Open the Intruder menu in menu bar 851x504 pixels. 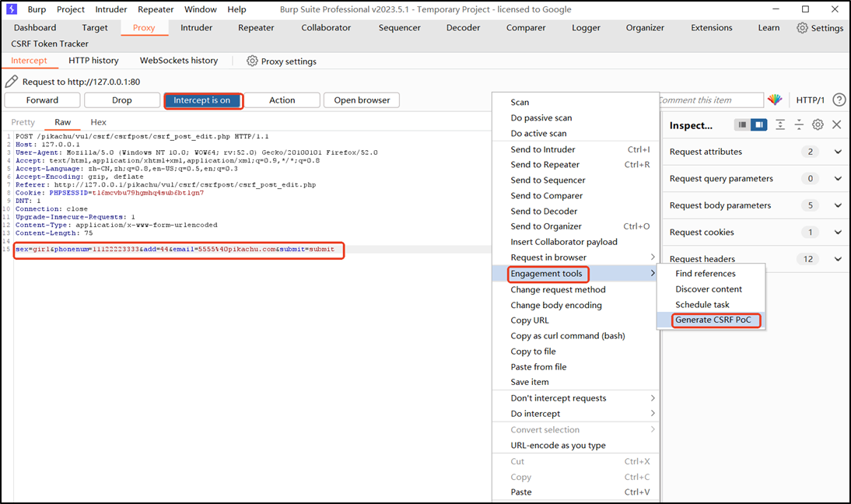pyautogui.click(x=111, y=9)
